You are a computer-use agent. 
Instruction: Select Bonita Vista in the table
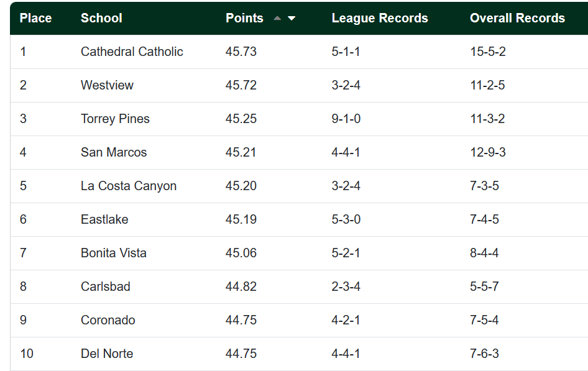coord(114,253)
